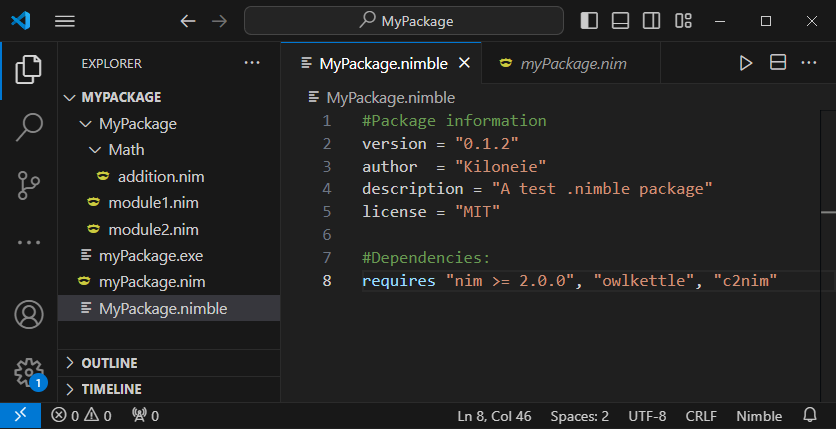Click the "c2nim" dependency string

(745, 281)
